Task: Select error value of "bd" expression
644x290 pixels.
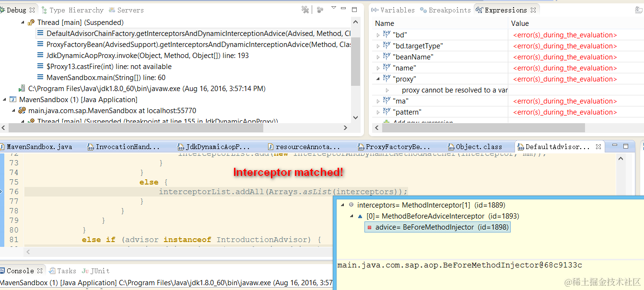Action: [565, 35]
